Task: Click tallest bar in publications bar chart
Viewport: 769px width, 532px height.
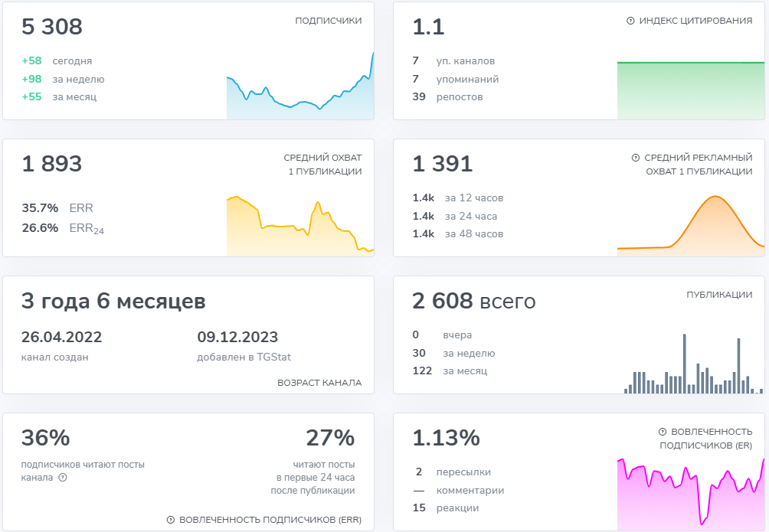Action: point(684,364)
